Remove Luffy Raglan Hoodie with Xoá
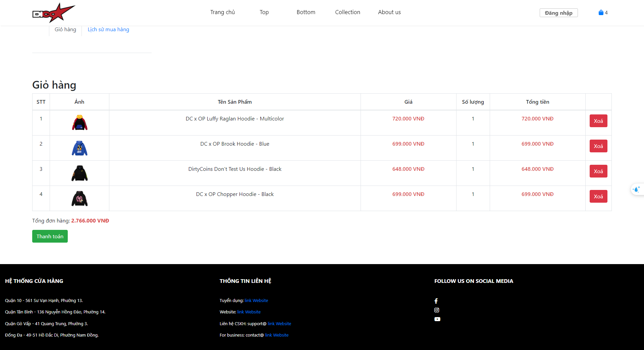The width and height of the screenshot is (644, 350). coord(598,121)
